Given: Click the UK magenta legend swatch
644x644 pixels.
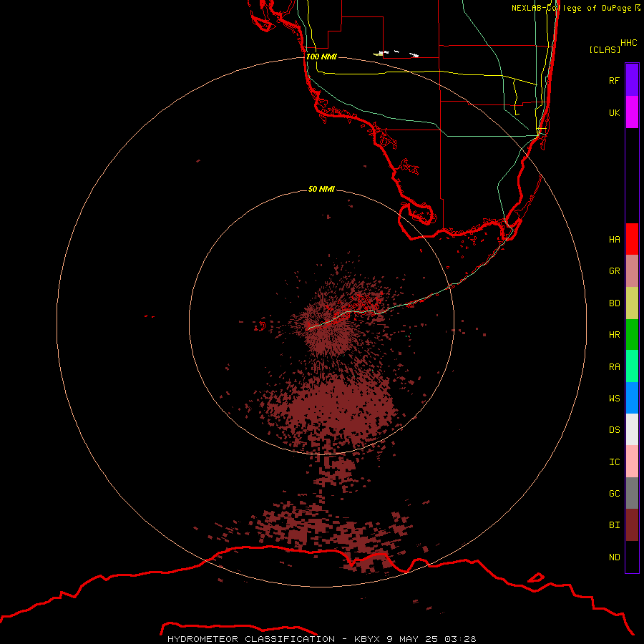Looking at the screenshot, I should coord(632,112).
